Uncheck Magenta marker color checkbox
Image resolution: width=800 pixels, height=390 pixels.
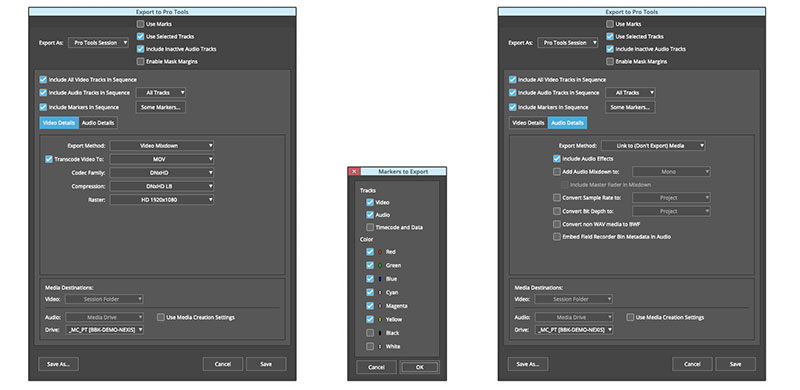[370, 306]
